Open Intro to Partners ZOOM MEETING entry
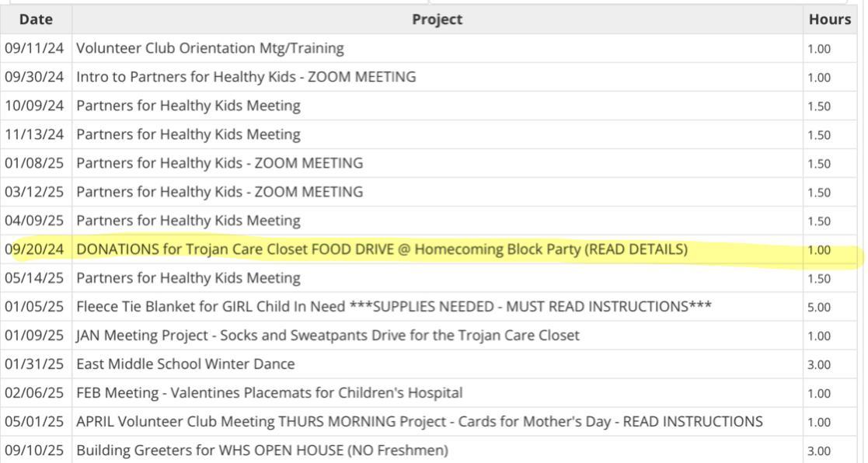The height and width of the screenshot is (463, 868). [x=246, y=77]
